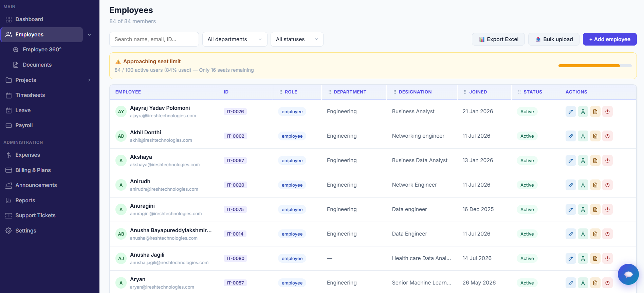Focus the Search name, email, ID field
This screenshot has width=644, height=293.
[154, 39]
